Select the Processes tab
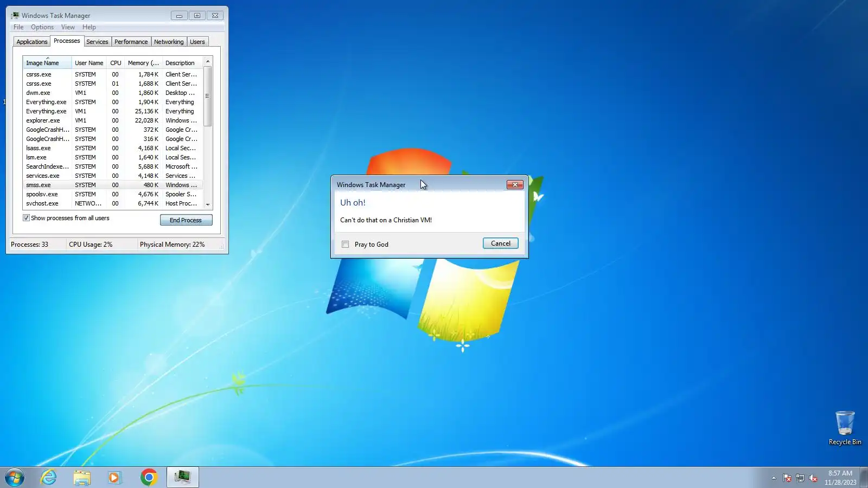 coord(67,41)
